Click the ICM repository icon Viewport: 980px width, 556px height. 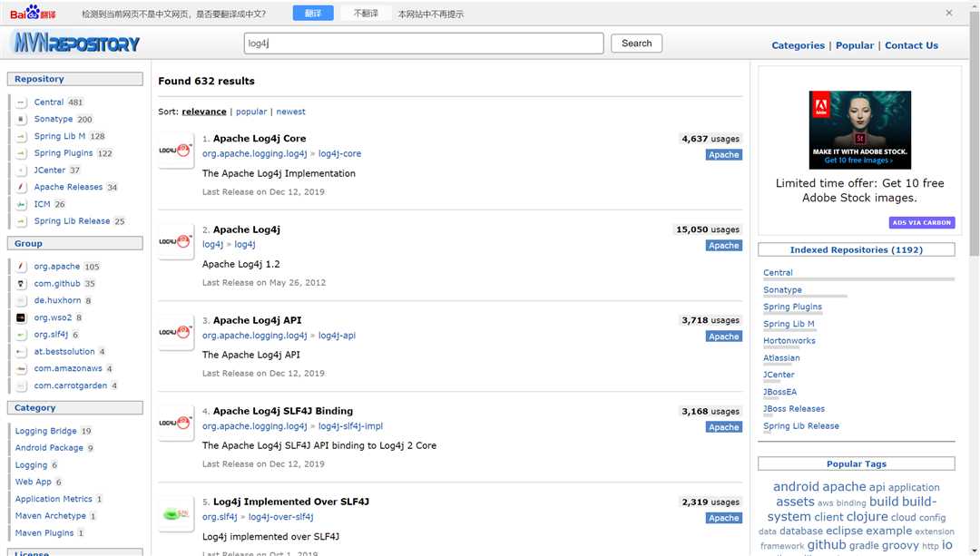[x=21, y=204]
